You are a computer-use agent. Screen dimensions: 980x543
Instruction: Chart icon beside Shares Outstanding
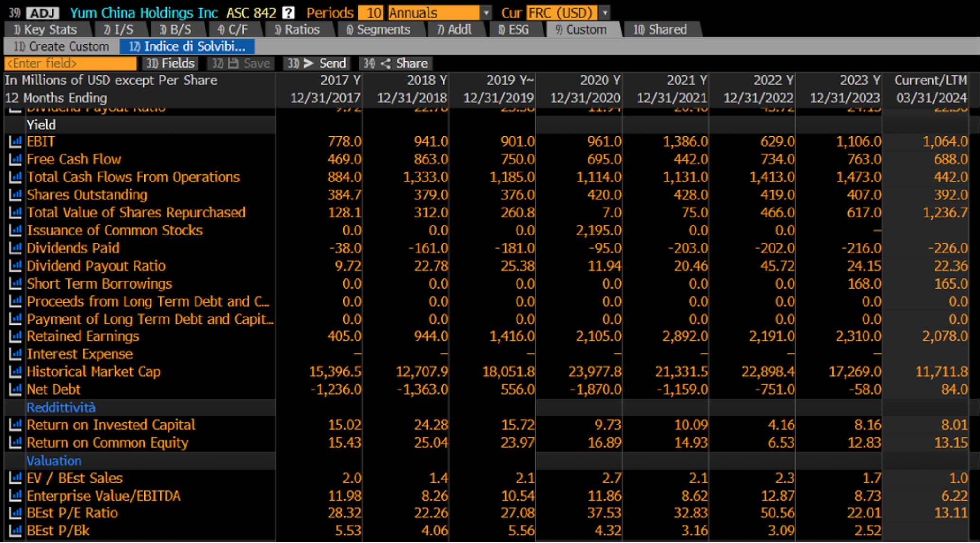coord(15,195)
